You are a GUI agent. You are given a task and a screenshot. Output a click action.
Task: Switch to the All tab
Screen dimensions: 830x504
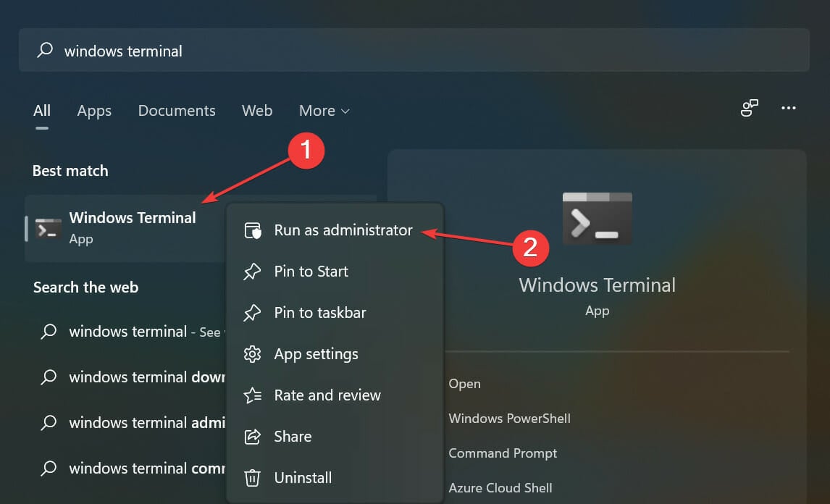pos(42,111)
